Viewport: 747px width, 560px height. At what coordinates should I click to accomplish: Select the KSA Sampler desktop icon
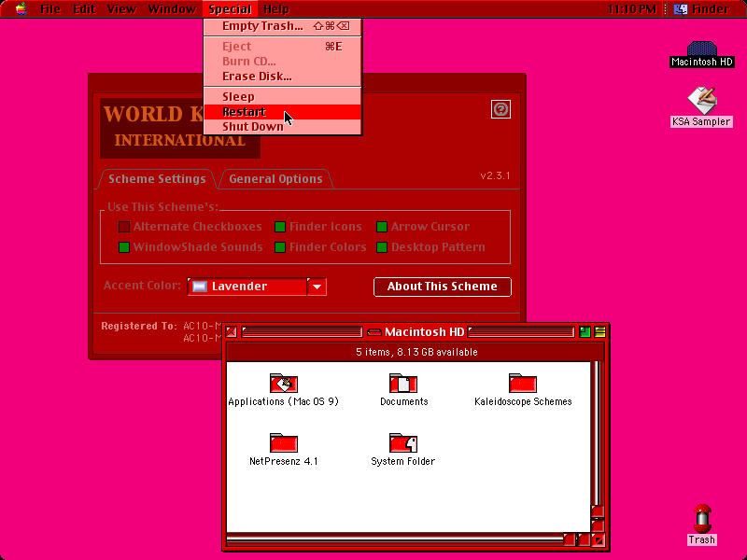[702, 101]
